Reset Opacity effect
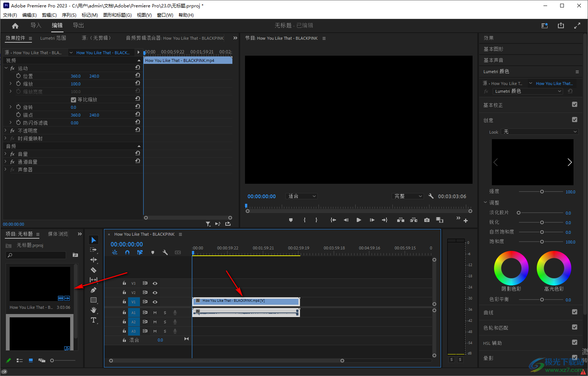The width and height of the screenshot is (588, 376). 138,130
